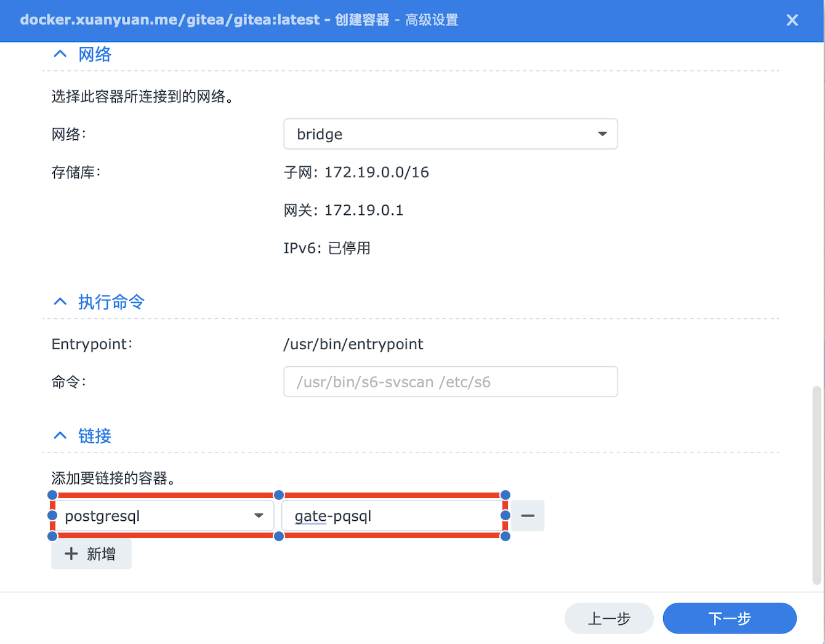Click the vertical scrollbar thumb
Screen dimensions: 825x644
coord(816,485)
